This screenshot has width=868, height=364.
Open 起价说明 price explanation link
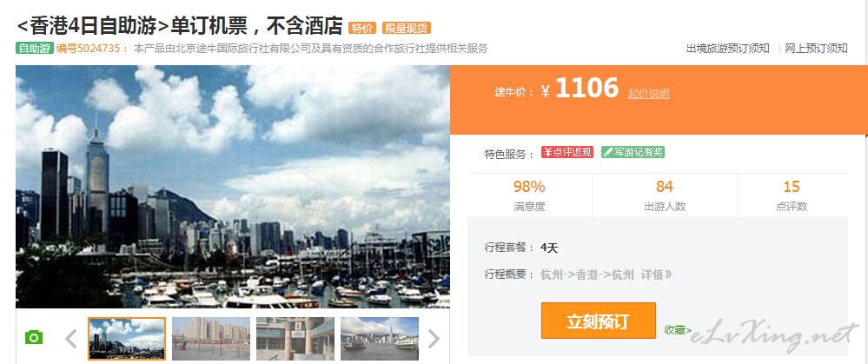point(648,94)
